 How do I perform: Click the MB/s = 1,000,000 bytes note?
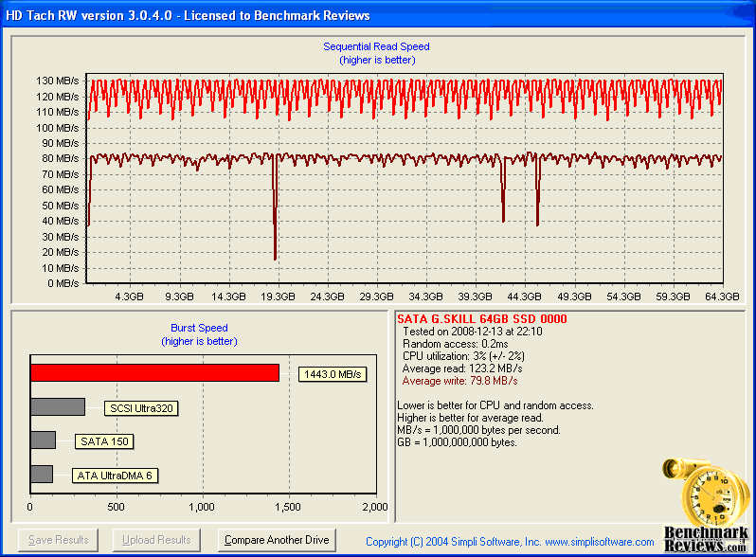pos(478,430)
